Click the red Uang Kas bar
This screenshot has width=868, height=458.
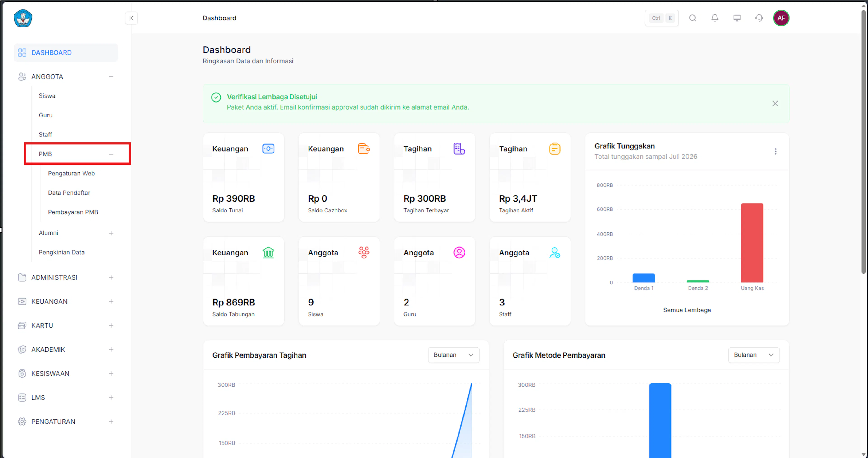pyautogui.click(x=752, y=243)
